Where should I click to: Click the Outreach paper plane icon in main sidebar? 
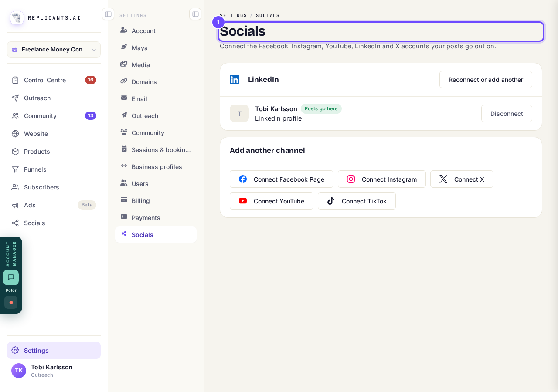click(x=15, y=98)
